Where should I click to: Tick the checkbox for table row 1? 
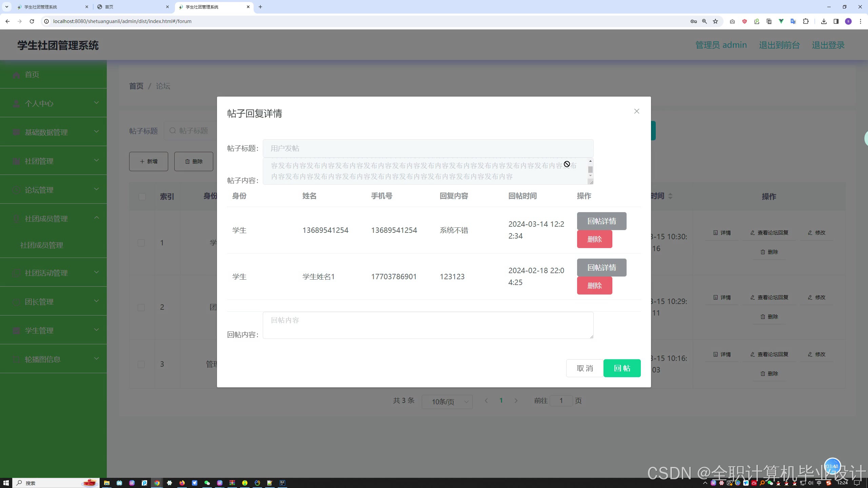pyautogui.click(x=141, y=243)
